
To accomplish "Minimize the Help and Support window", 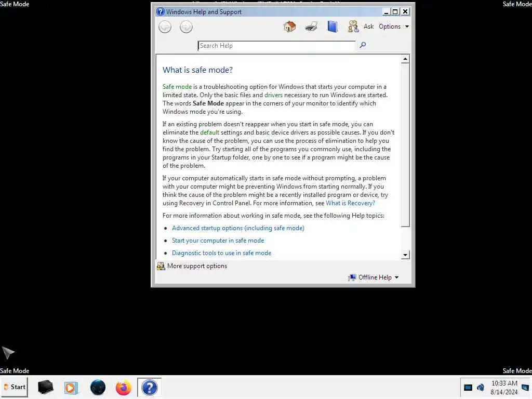I will click(386, 11).
